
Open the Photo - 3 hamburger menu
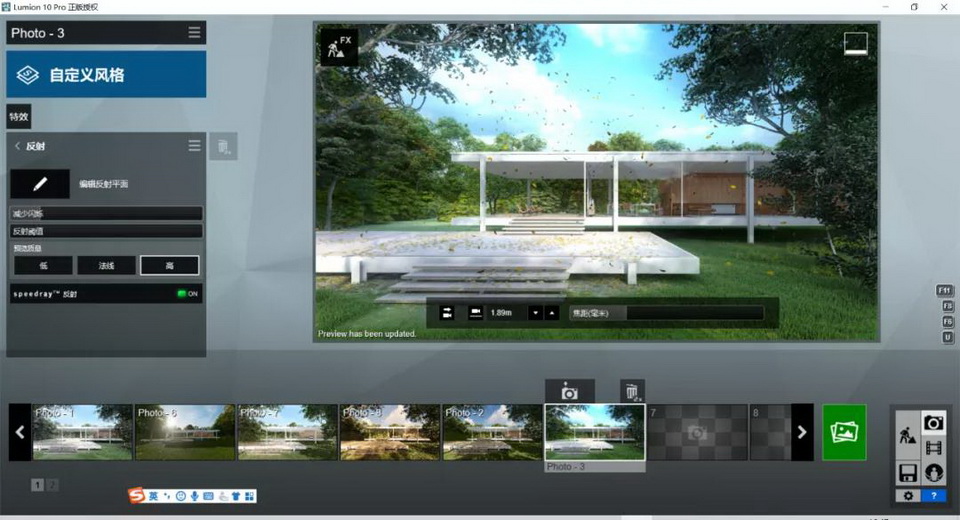(194, 33)
